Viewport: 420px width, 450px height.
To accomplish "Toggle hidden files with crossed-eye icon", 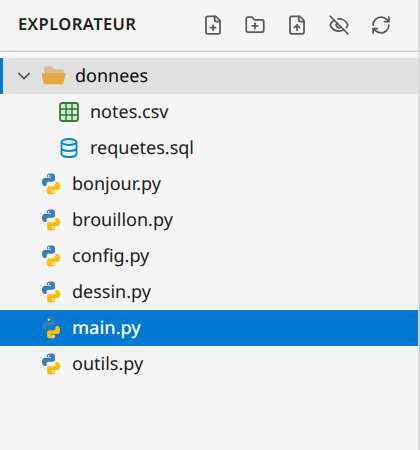I will (x=339, y=25).
